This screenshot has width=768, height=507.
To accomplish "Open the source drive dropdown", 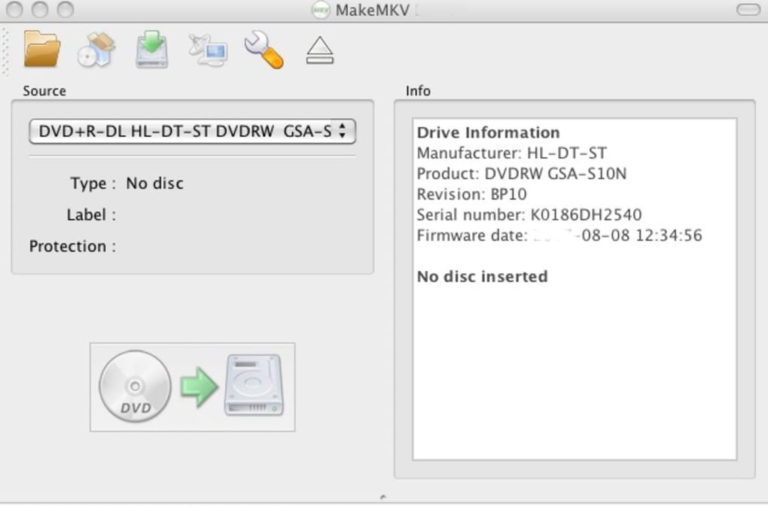I will click(192, 131).
